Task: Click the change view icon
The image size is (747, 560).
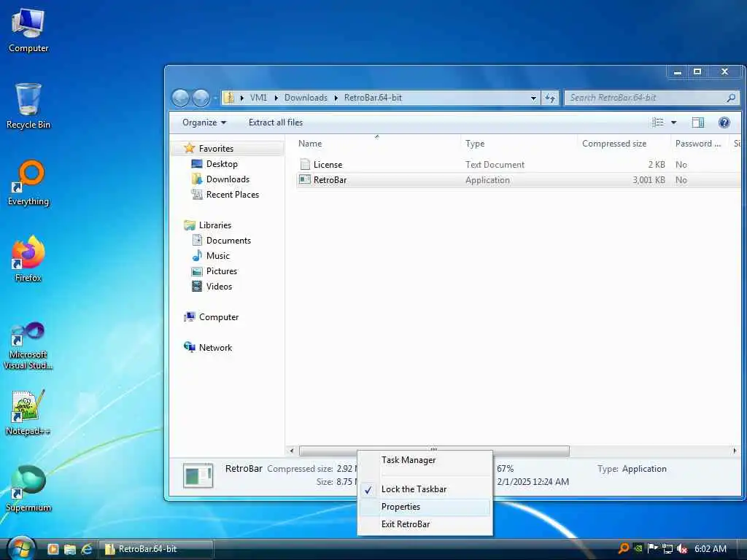Action: point(658,122)
